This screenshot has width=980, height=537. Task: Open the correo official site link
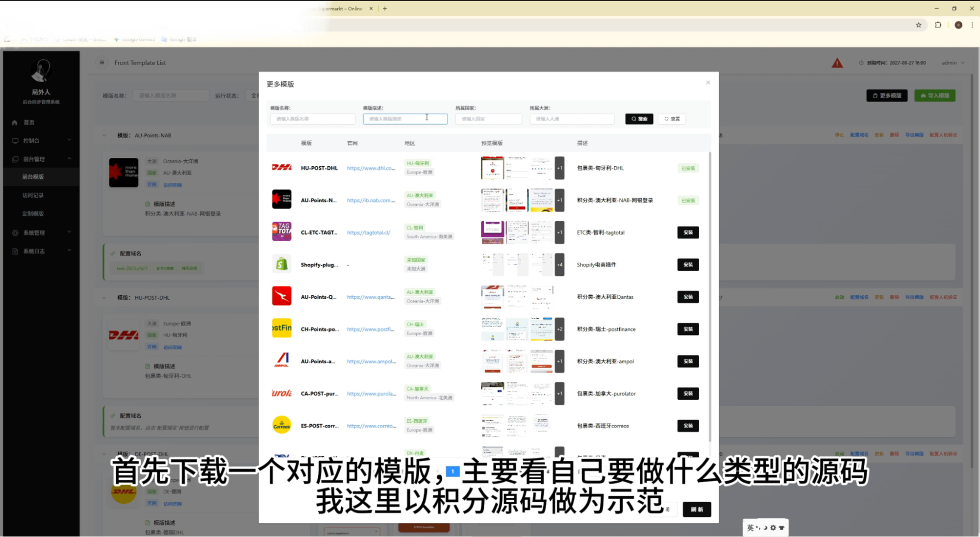[x=371, y=426]
